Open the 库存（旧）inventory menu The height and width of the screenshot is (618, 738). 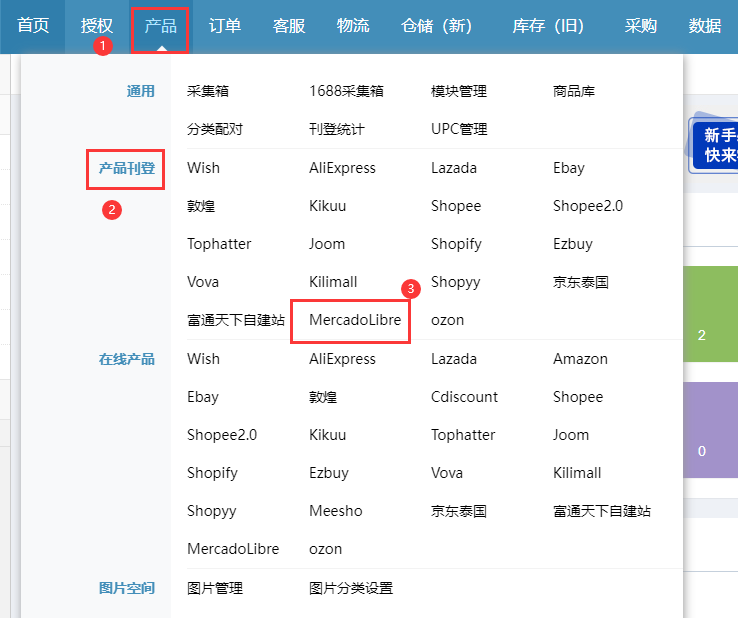[548, 25]
